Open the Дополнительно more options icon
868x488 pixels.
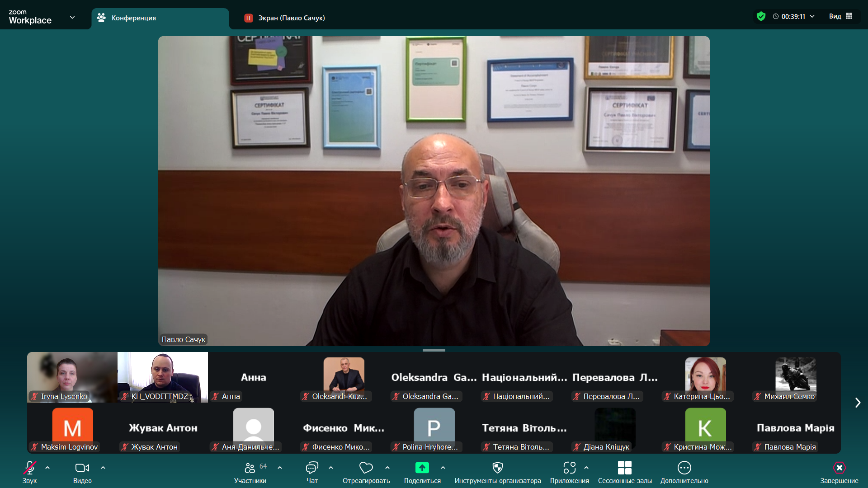pyautogui.click(x=684, y=468)
